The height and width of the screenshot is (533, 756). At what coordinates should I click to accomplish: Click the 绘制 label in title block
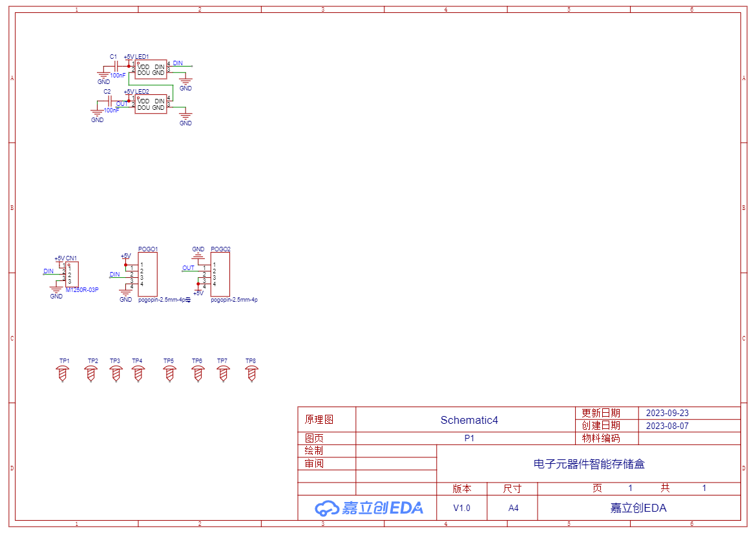tap(314, 450)
